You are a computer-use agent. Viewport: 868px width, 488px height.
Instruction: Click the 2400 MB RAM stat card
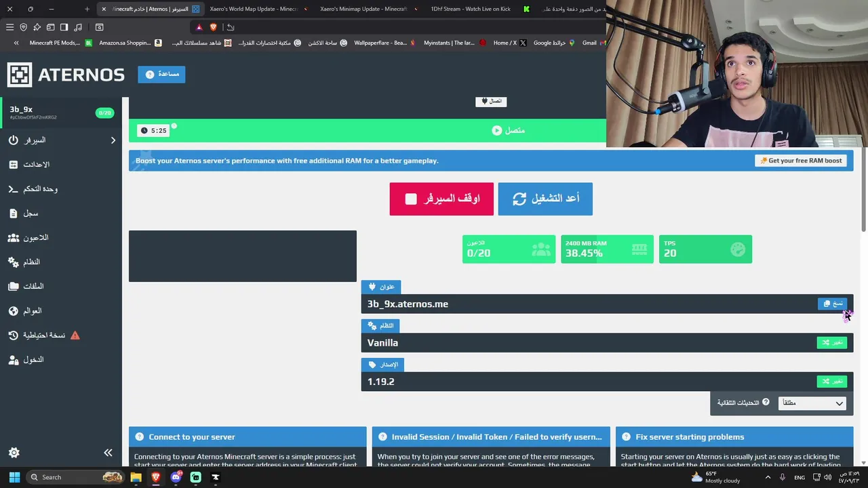coord(607,249)
